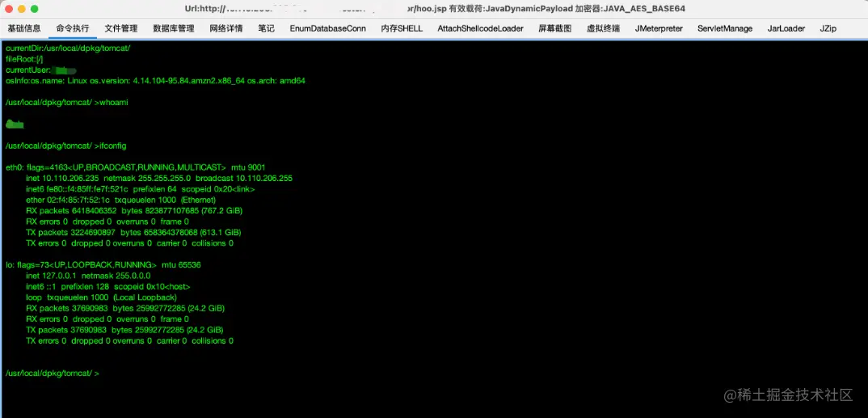Select the EnumDatabaseConn tab

click(327, 28)
